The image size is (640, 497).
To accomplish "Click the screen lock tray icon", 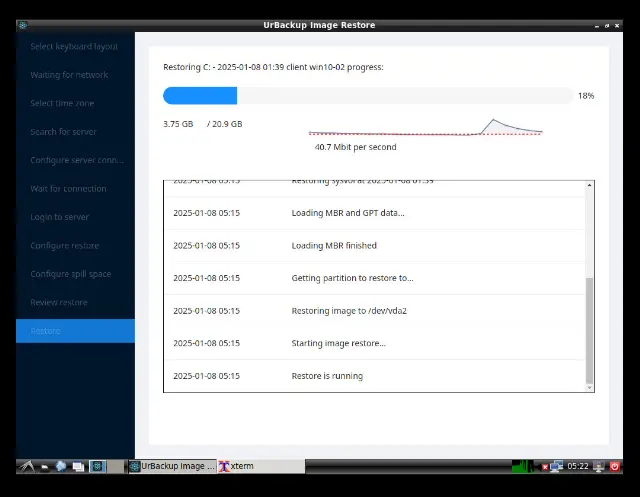I will click(599, 466).
